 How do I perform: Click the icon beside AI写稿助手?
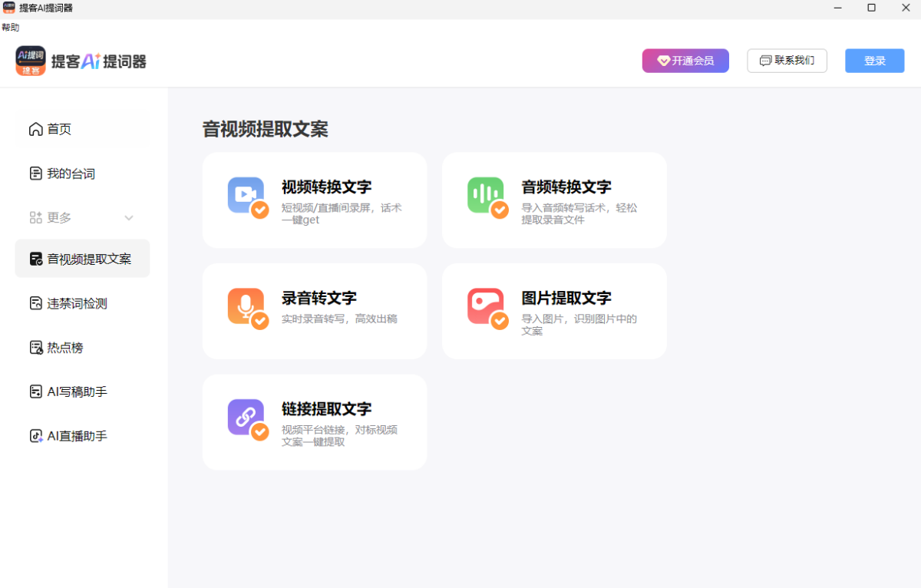(x=35, y=391)
